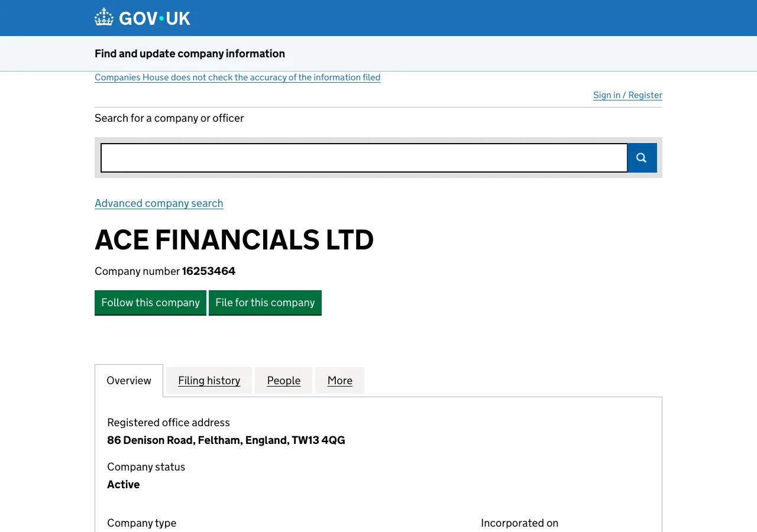Click the search magnifier icon

point(641,158)
